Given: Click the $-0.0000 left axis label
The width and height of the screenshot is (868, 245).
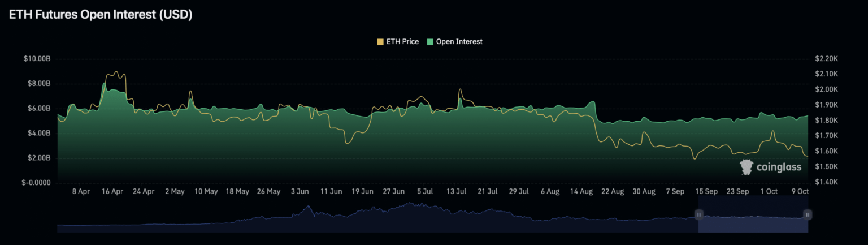Looking at the screenshot, I should pyautogui.click(x=37, y=183).
